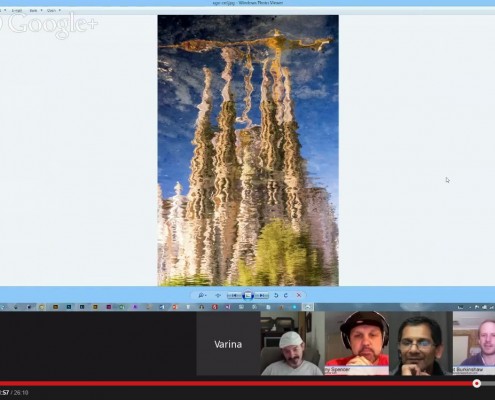
Task: Click the headphones icon in the taskbar
Action: [x=201, y=307]
